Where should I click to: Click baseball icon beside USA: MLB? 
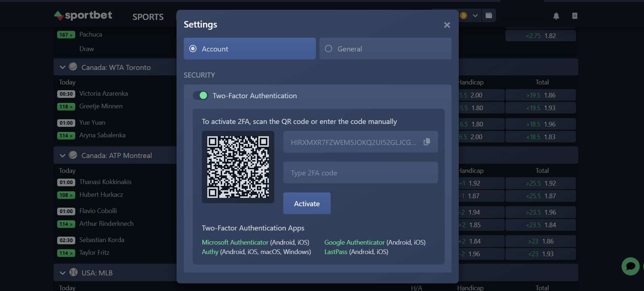click(x=73, y=272)
